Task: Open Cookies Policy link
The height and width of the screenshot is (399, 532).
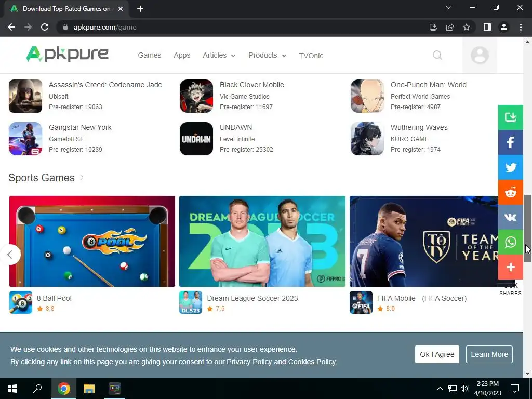Action: (x=312, y=362)
